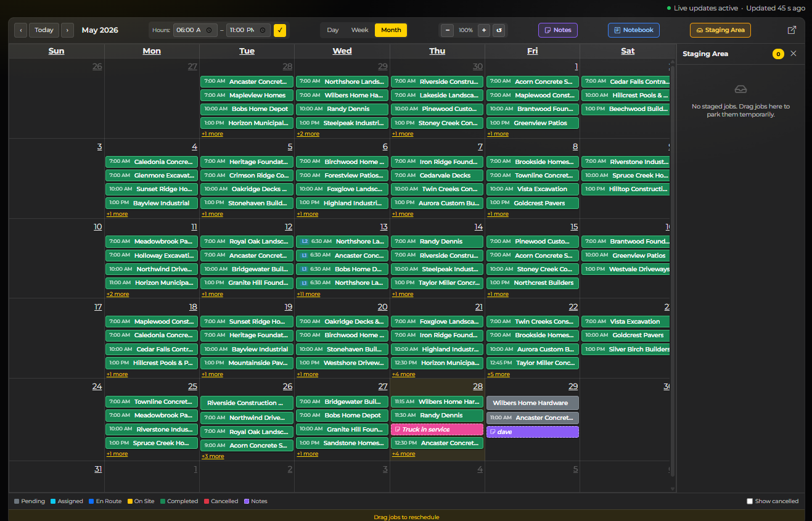The height and width of the screenshot is (521, 812).
Task: Open the Notes button
Action: click(x=558, y=30)
